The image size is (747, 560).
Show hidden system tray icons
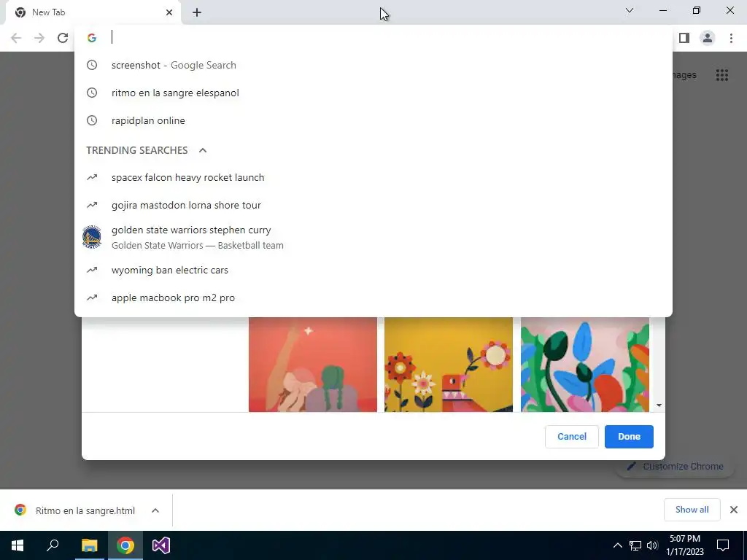click(617, 545)
